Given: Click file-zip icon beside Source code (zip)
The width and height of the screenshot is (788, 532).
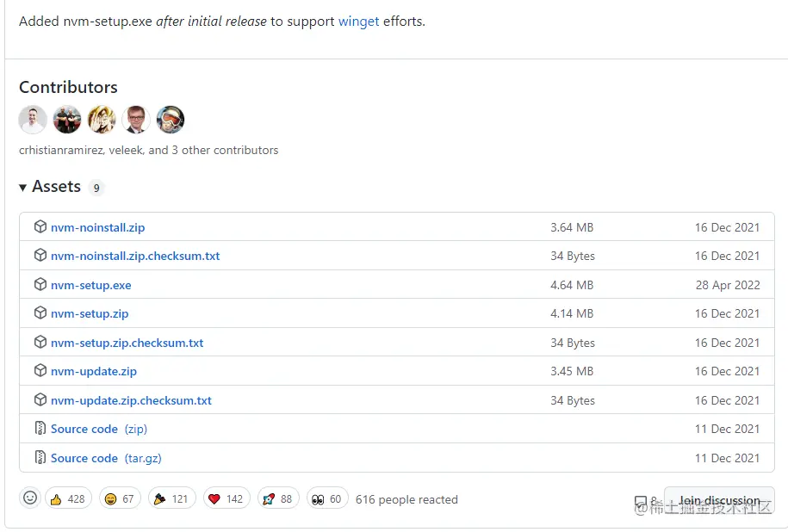Looking at the screenshot, I should coord(40,429).
